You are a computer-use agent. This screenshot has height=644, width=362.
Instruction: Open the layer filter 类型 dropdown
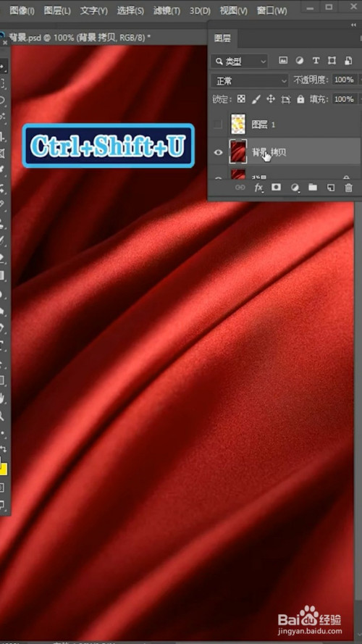pyautogui.click(x=239, y=61)
